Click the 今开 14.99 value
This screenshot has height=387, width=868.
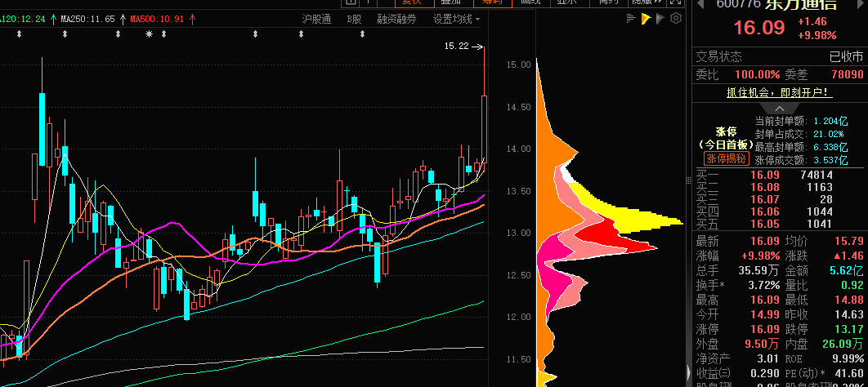(765, 314)
